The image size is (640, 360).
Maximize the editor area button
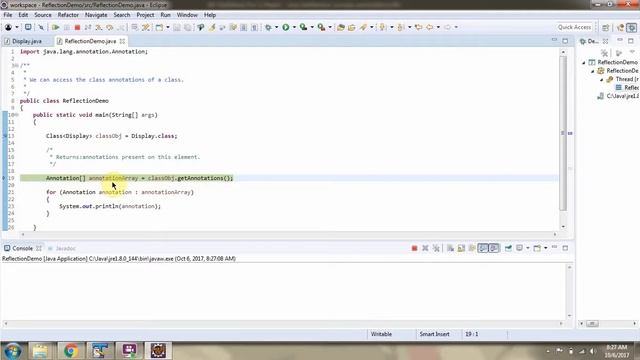tap(565, 41)
